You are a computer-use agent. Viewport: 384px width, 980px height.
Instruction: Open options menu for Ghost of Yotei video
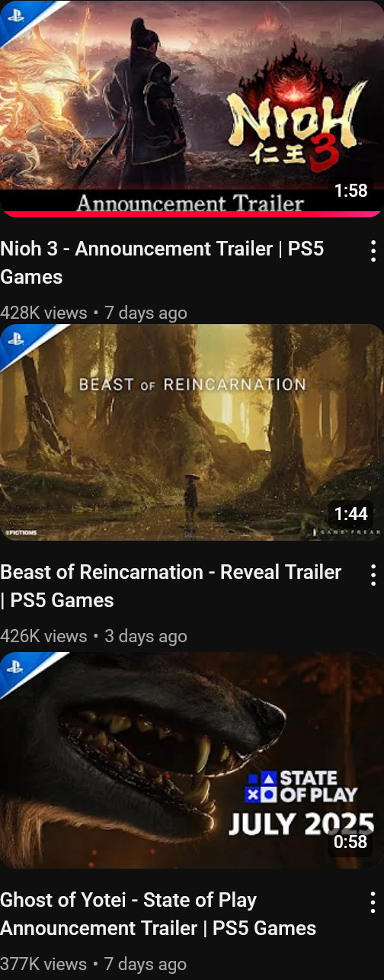tap(373, 902)
